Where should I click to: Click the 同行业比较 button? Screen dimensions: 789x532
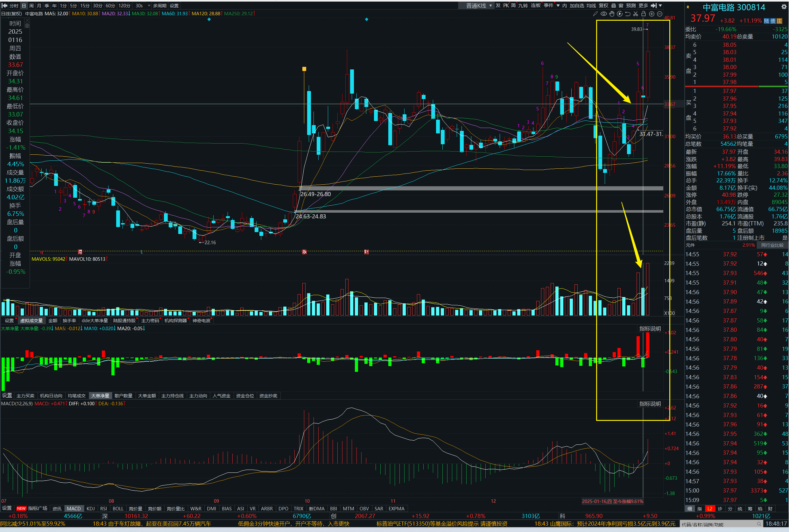point(772,245)
